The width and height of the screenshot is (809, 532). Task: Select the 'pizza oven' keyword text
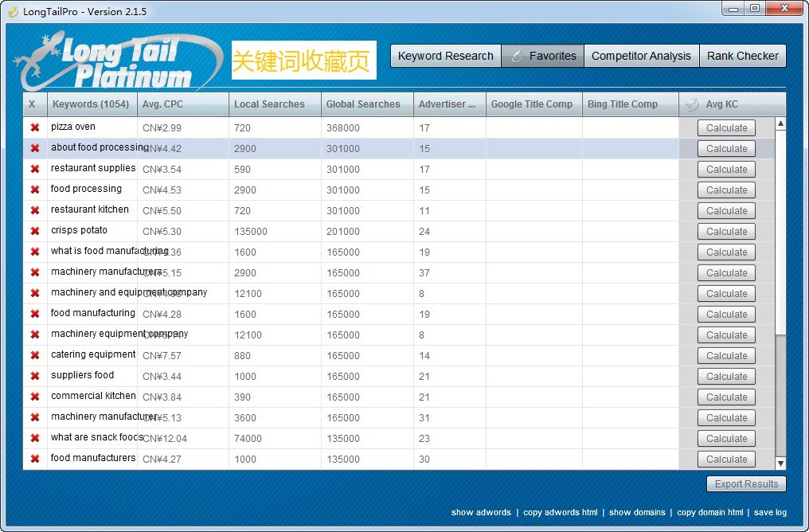(x=72, y=127)
